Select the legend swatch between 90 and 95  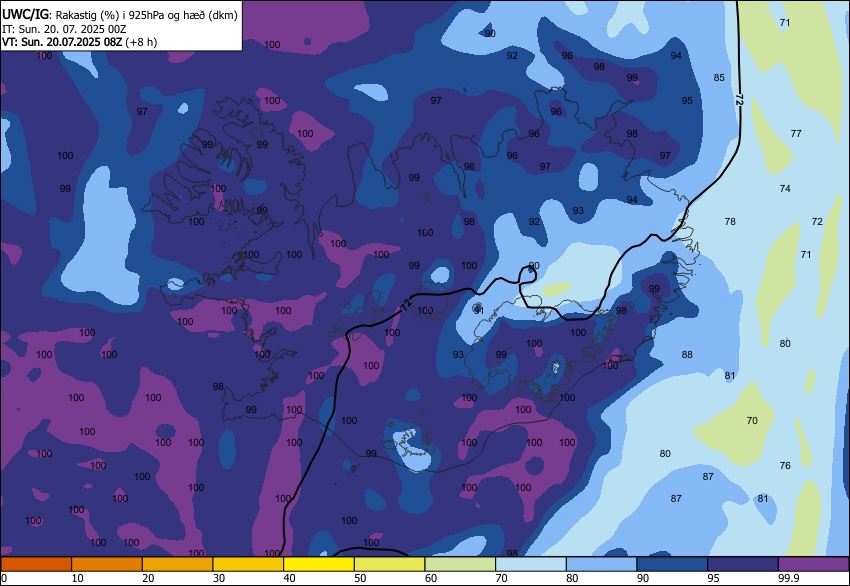click(672, 564)
